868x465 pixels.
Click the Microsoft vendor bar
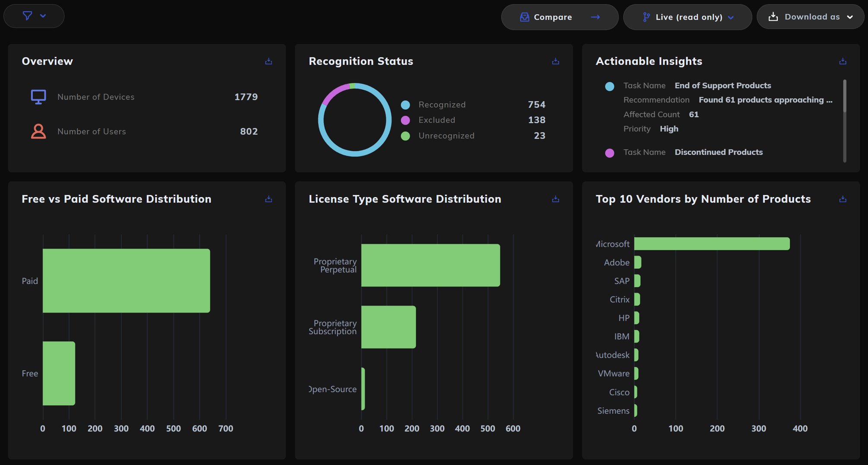[x=712, y=244]
